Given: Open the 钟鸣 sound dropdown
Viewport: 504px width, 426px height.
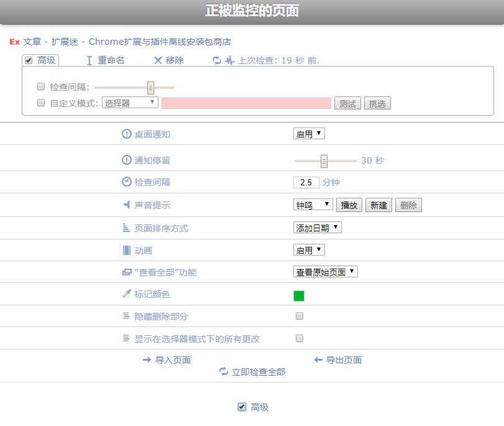Looking at the screenshot, I should (x=313, y=205).
